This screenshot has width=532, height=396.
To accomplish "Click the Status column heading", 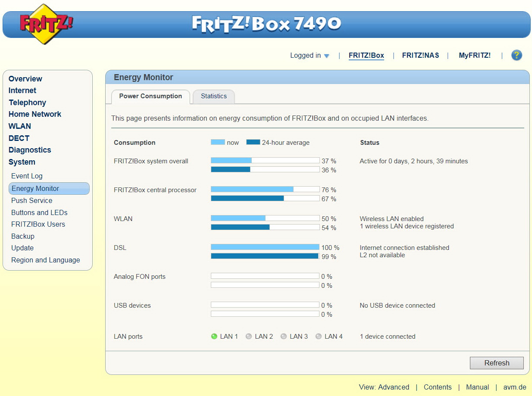I will (370, 143).
